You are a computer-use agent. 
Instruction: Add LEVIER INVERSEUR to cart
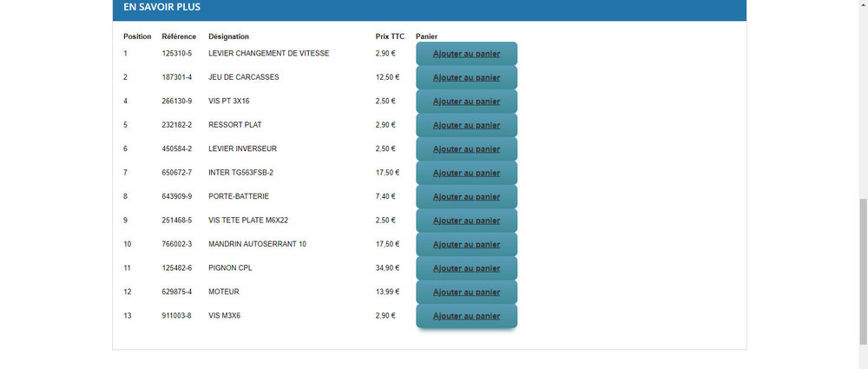(x=467, y=149)
